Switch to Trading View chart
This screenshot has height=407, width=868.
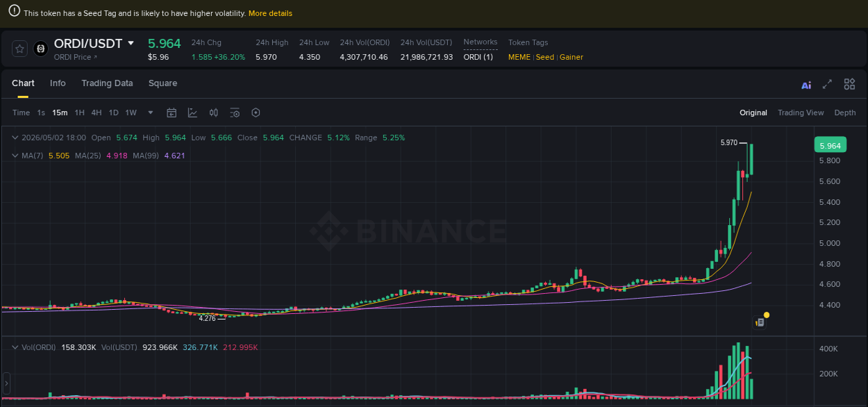(801, 113)
